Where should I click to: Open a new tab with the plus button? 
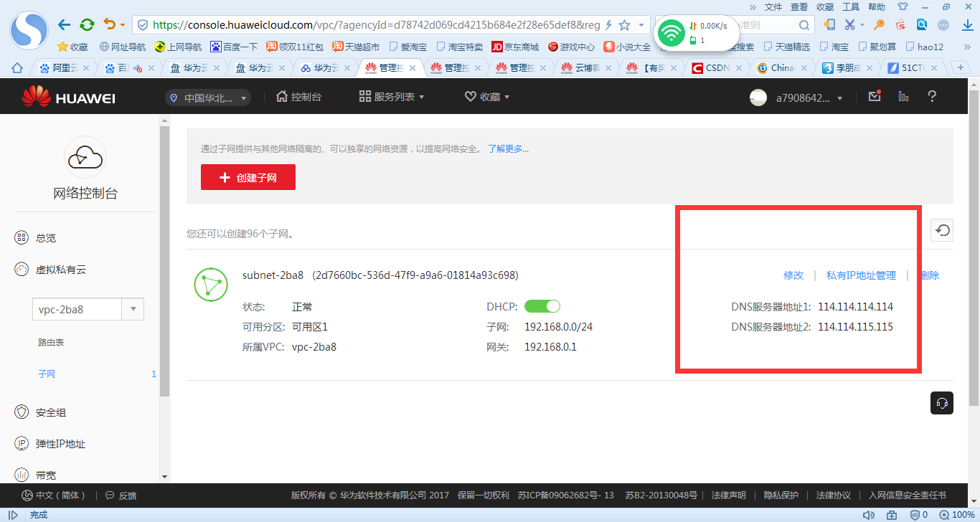click(961, 67)
